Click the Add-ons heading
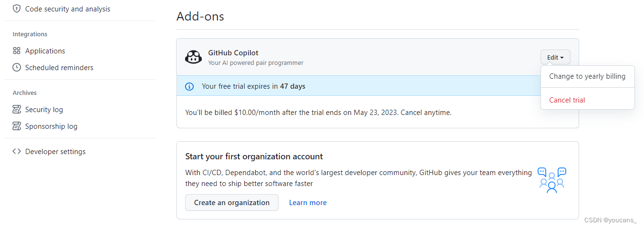644x228 pixels. (x=200, y=16)
